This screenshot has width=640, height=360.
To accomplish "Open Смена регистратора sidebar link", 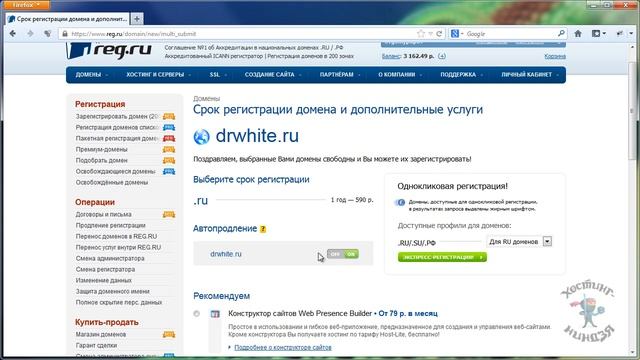I will pyautogui.click(x=105, y=269).
